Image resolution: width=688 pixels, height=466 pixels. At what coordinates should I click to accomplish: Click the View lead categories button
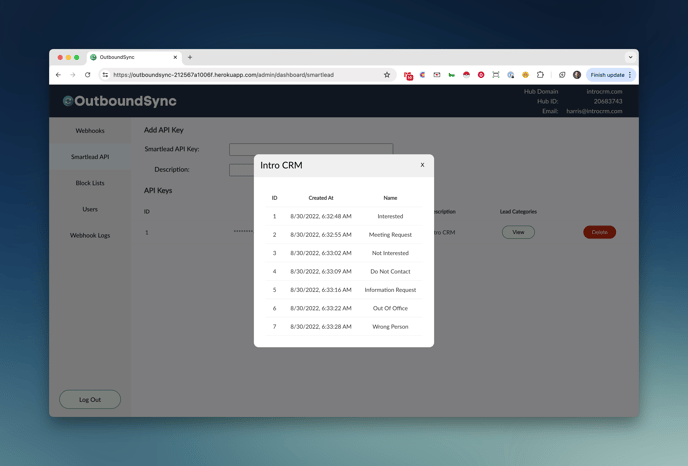(518, 232)
